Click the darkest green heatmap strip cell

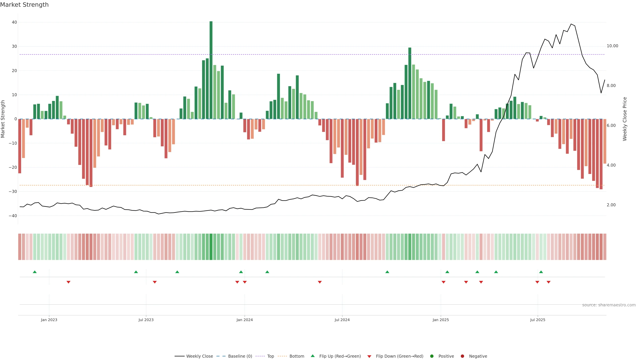(x=211, y=247)
